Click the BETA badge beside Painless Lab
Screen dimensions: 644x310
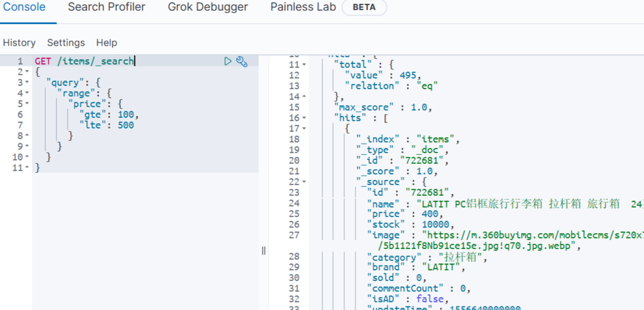pyautogui.click(x=364, y=8)
